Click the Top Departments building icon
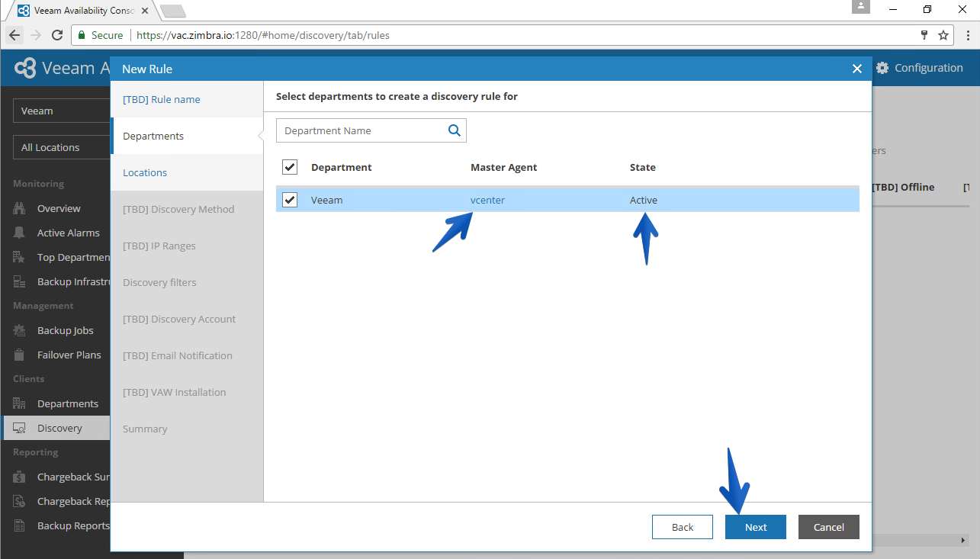The image size is (980, 559). [20, 257]
